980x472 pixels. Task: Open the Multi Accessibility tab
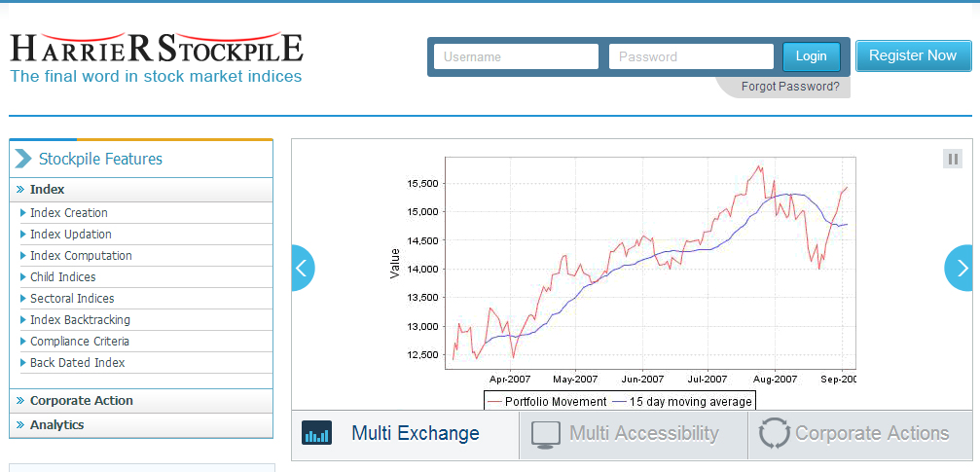coord(634,435)
